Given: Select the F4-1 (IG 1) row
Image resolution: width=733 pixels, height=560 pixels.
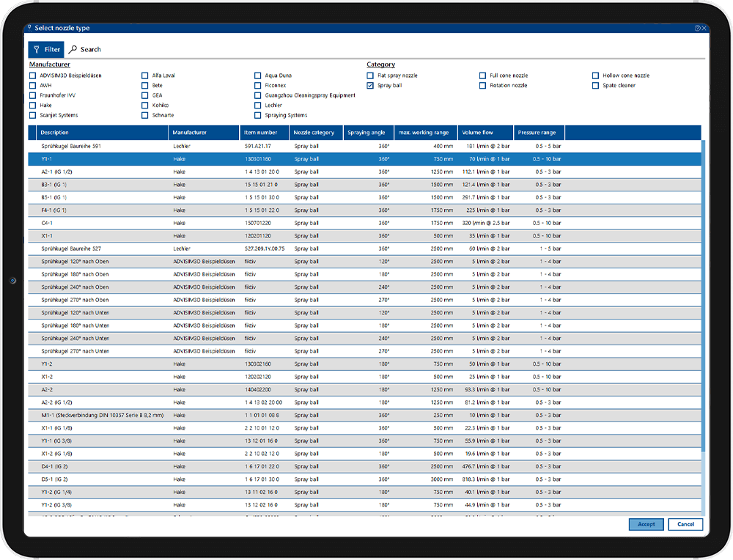Looking at the screenshot, I should coord(364,210).
